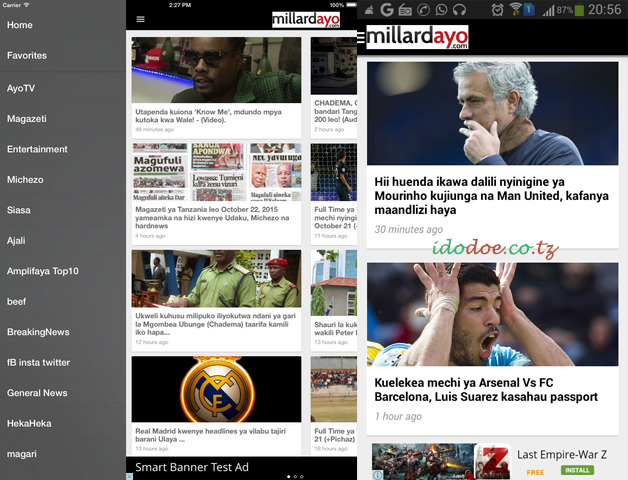Tap alarm clock icon in status bar
Image resolution: width=628 pixels, height=480 pixels.
(497, 10)
